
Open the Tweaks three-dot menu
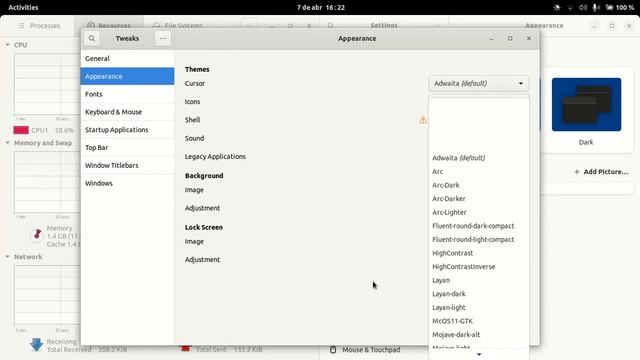pyautogui.click(x=163, y=38)
